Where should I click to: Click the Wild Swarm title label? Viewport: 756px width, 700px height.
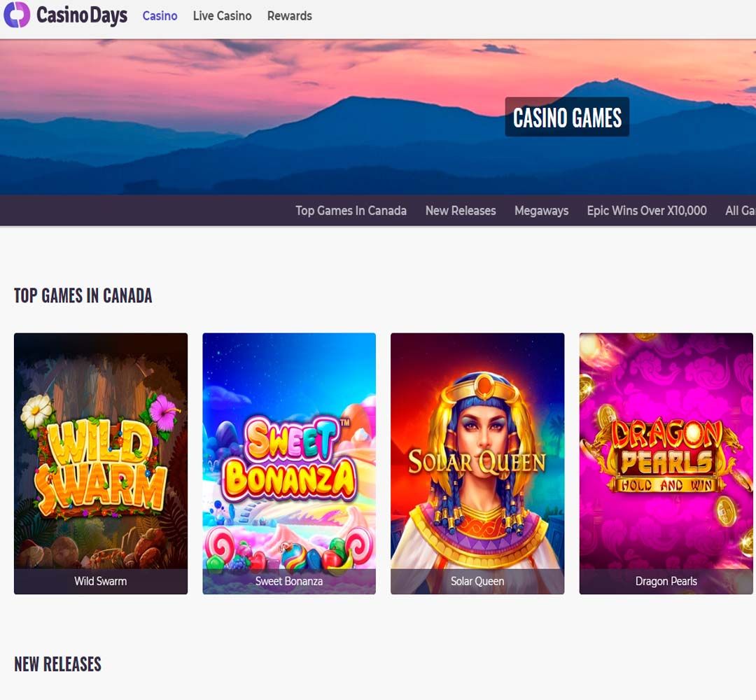click(101, 582)
